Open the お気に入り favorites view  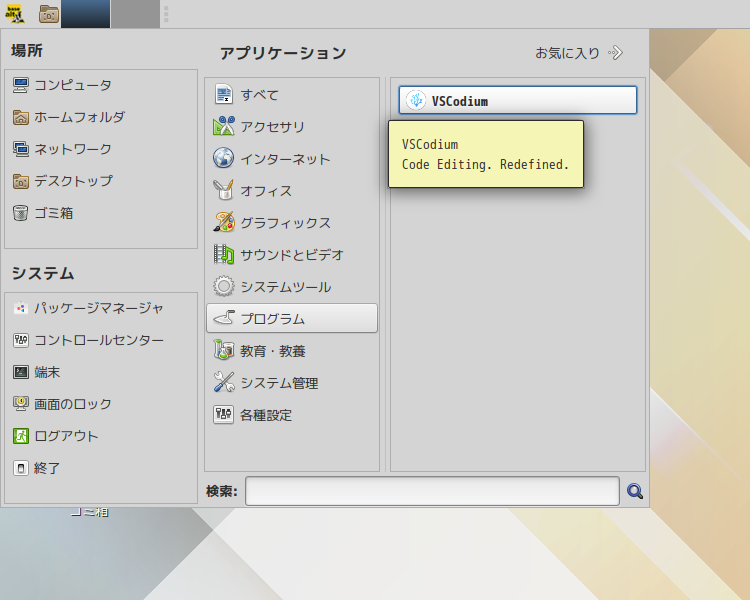579,53
